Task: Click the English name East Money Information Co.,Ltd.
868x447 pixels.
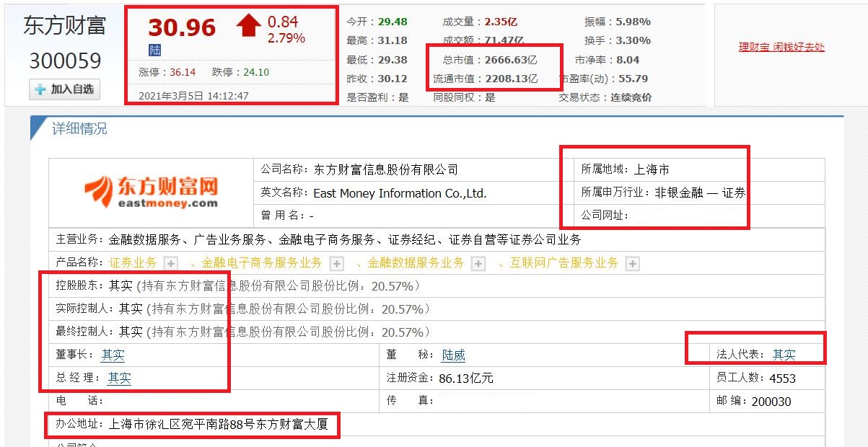Action: [400, 193]
